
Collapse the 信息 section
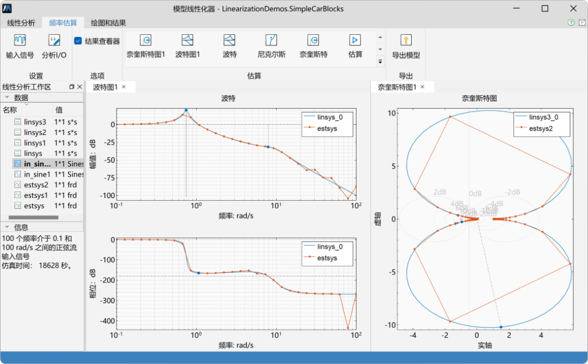(x=5, y=226)
